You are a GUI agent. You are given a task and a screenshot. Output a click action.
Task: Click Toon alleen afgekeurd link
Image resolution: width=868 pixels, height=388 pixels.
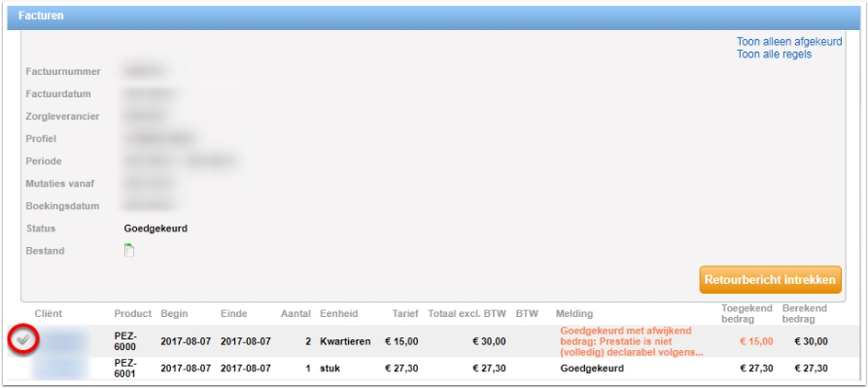[789, 42]
